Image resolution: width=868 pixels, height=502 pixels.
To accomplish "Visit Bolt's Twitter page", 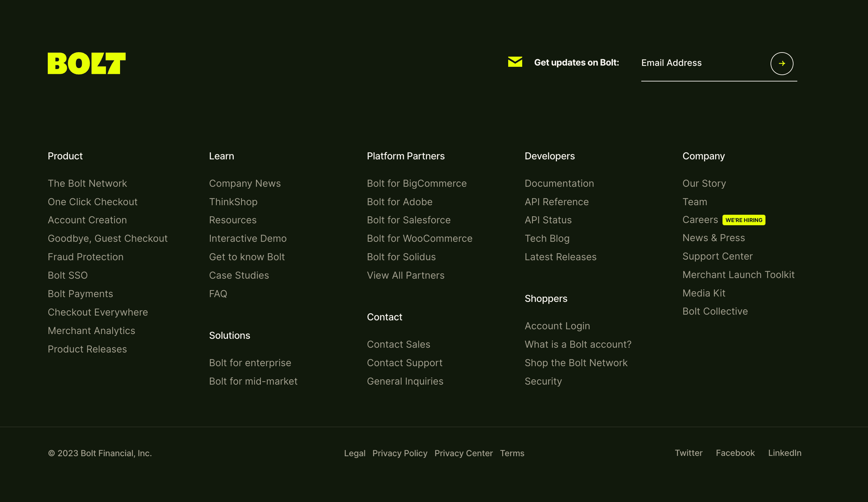I will [688, 453].
